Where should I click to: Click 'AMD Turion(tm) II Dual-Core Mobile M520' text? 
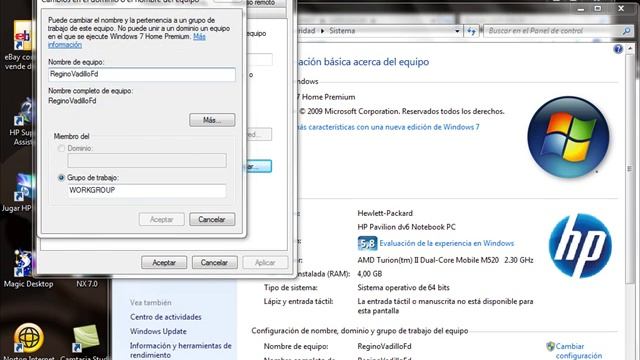point(428,260)
